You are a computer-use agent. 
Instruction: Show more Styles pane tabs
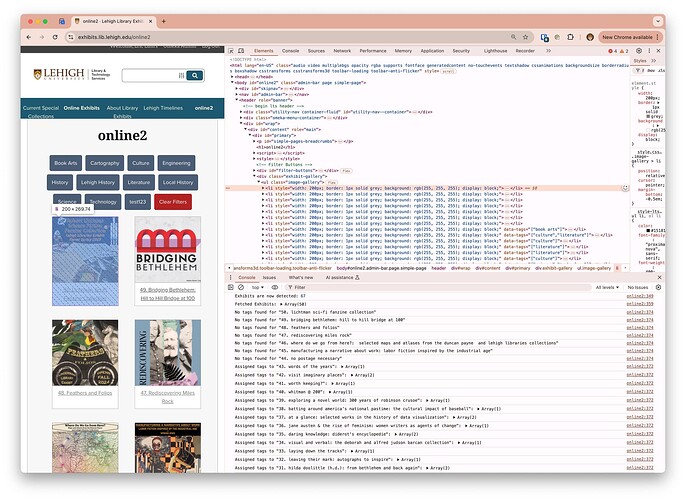tap(654, 61)
